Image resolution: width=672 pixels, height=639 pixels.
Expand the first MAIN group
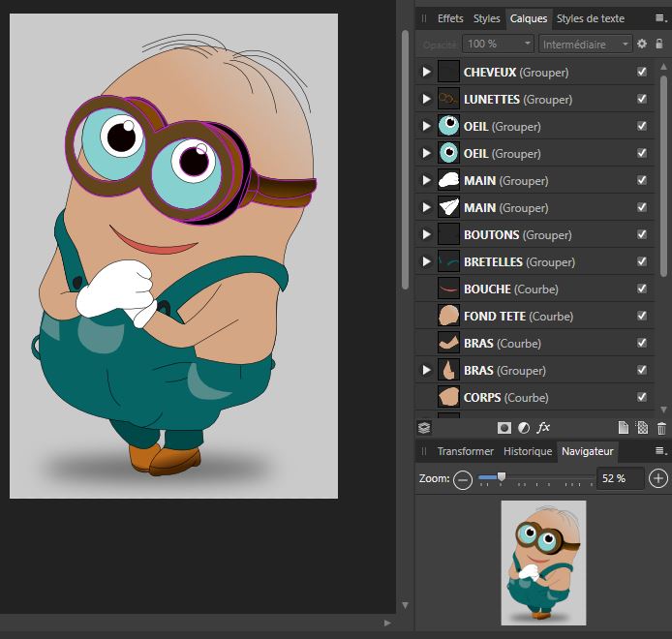(426, 180)
